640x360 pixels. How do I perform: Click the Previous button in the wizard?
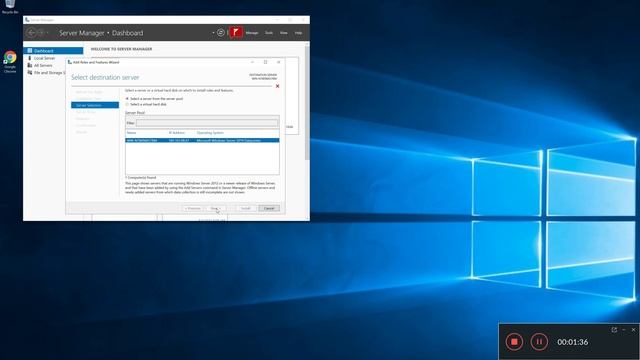click(x=193, y=209)
